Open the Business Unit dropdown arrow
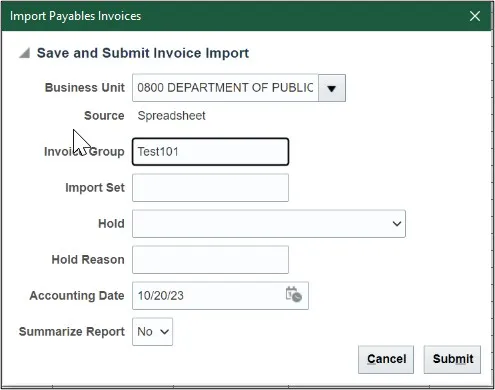The width and height of the screenshot is (495, 390). point(332,88)
